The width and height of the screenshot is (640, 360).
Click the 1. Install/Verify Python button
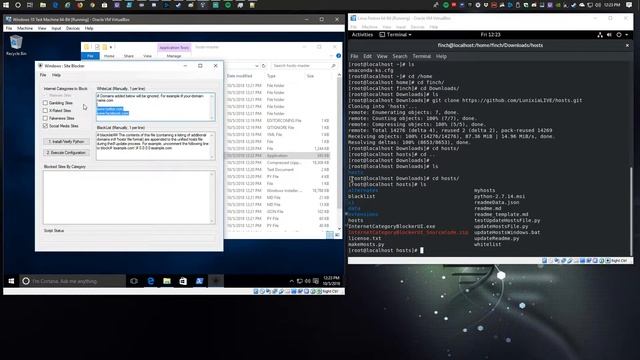[x=66, y=142]
